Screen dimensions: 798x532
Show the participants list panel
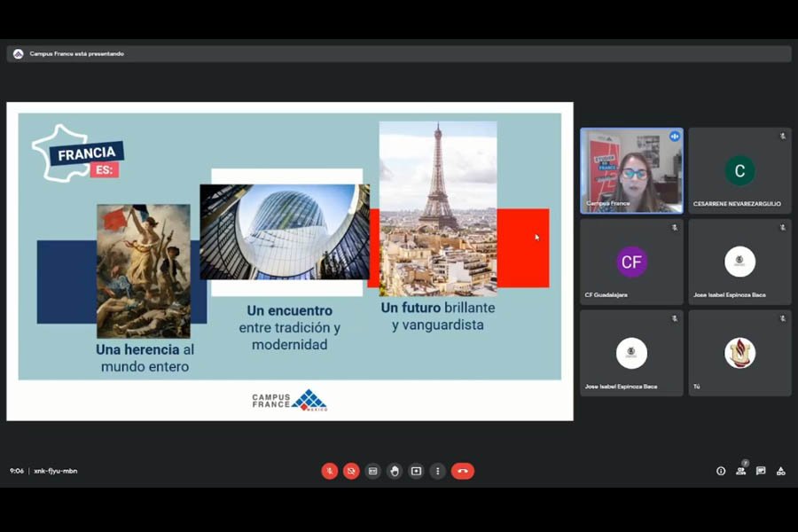[741, 471]
